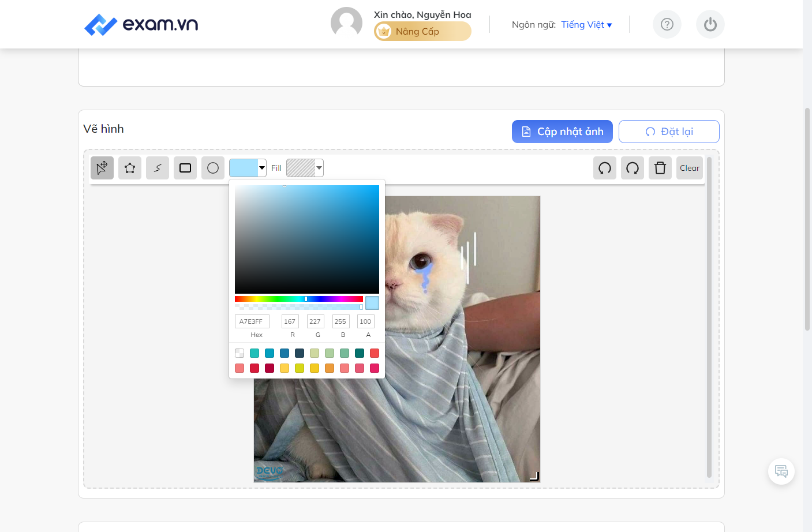This screenshot has height=532, width=812.
Task: Pick the freehand curve drawing tool
Action: coord(158,168)
